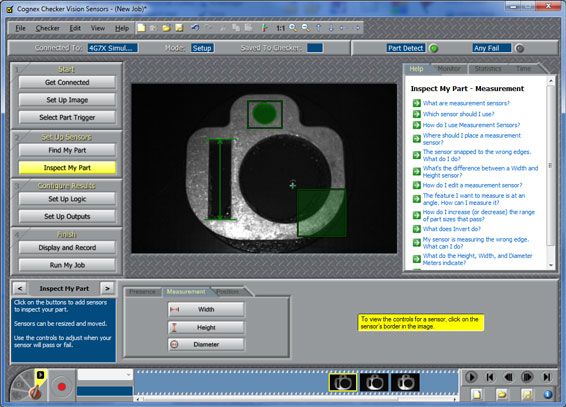Jump to the last filmstrip image
Viewport: 566px width, 407px height.
click(x=547, y=377)
